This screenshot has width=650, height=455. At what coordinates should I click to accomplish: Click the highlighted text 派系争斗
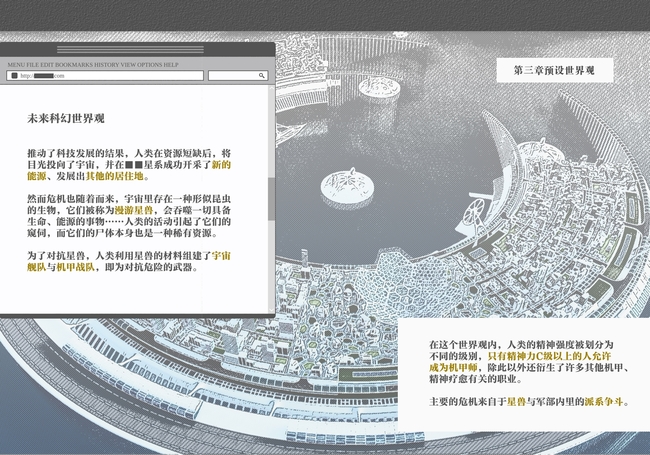click(x=604, y=401)
